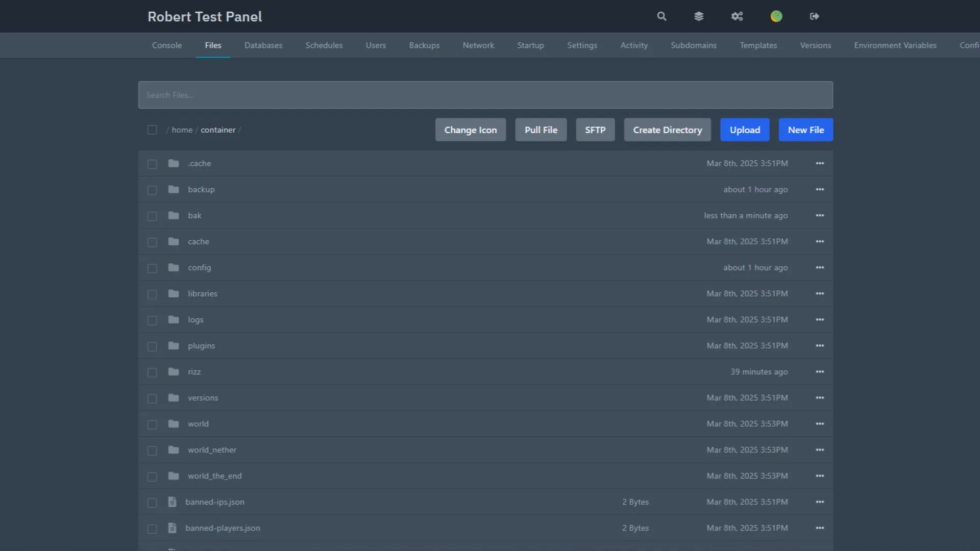Image resolution: width=980 pixels, height=551 pixels.
Task: Click the logout arrow icon
Action: (x=815, y=16)
